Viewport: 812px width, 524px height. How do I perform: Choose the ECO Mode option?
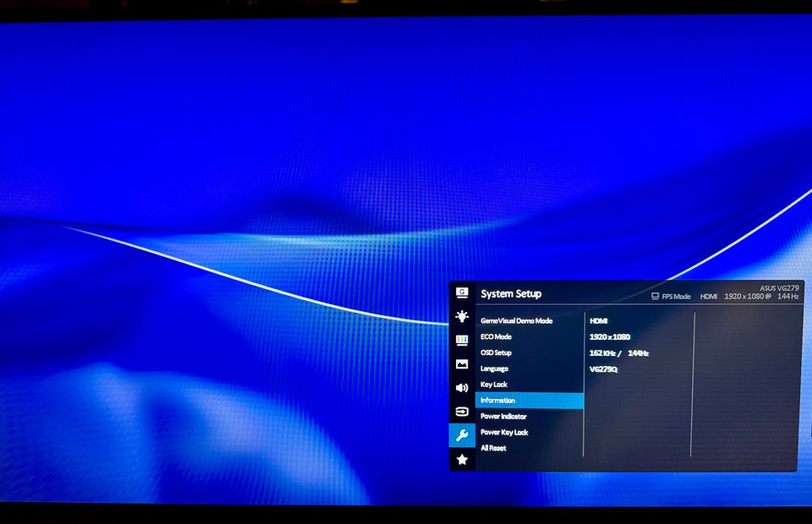tap(497, 337)
